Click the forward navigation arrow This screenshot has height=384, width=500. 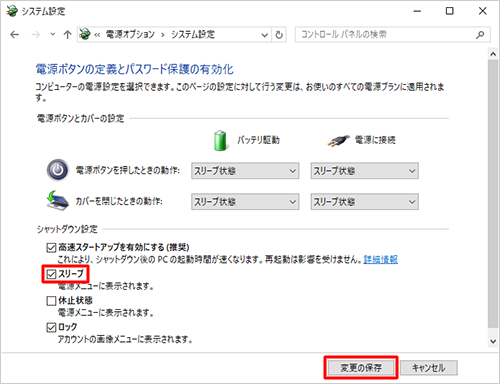[36, 34]
